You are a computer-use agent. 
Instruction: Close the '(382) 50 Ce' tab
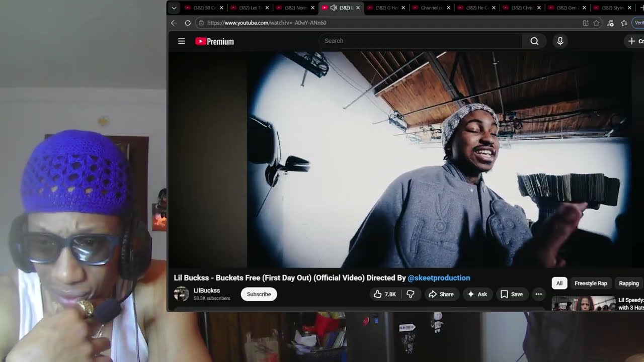tap(221, 8)
